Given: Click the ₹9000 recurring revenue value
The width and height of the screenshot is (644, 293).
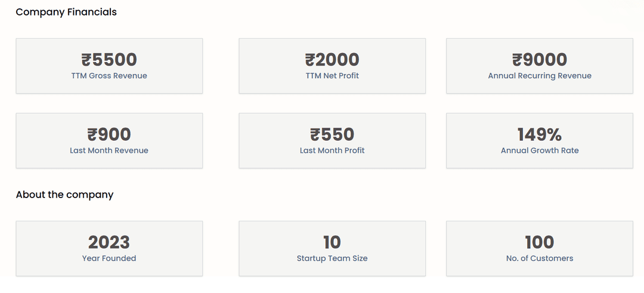Looking at the screenshot, I should [x=540, y=60].
